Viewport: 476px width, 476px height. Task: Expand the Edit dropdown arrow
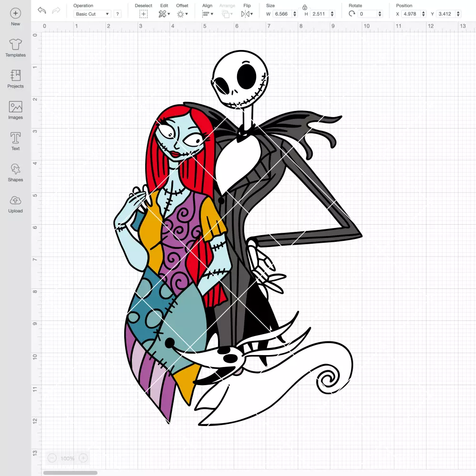[x=169, y=14]
